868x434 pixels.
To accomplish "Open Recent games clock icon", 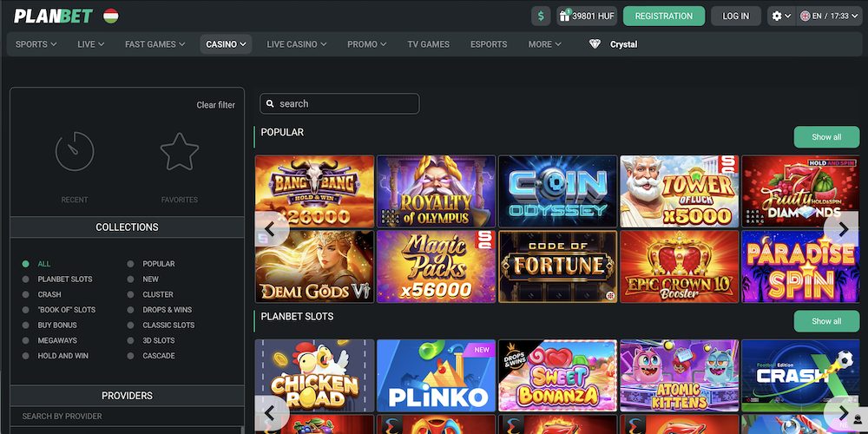I will click(75, 152).
